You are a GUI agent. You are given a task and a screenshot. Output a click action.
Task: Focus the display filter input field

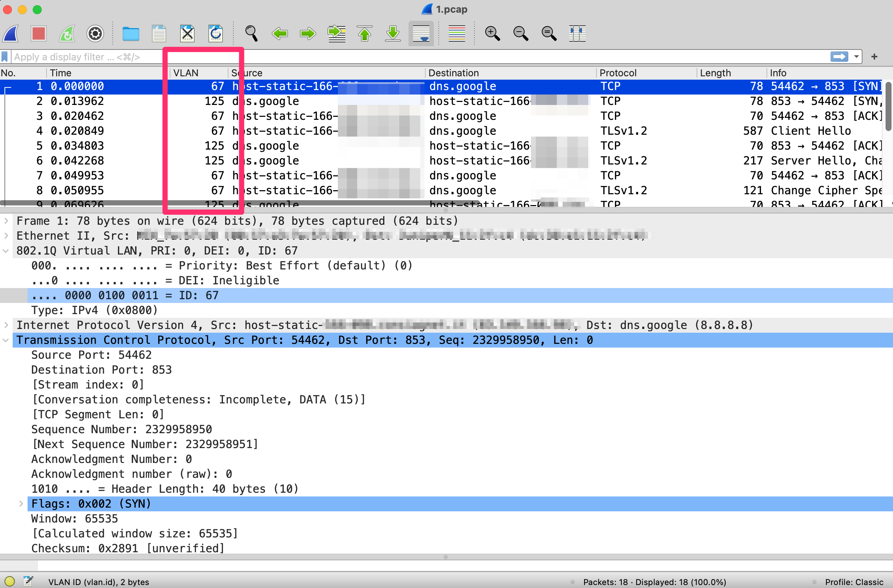tap(420, 57)
